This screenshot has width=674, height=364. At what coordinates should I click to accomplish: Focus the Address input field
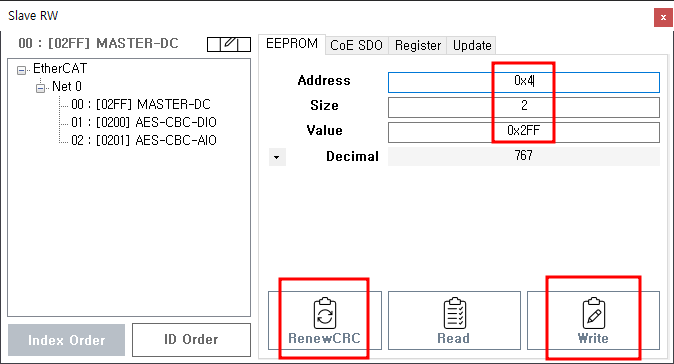524,82
